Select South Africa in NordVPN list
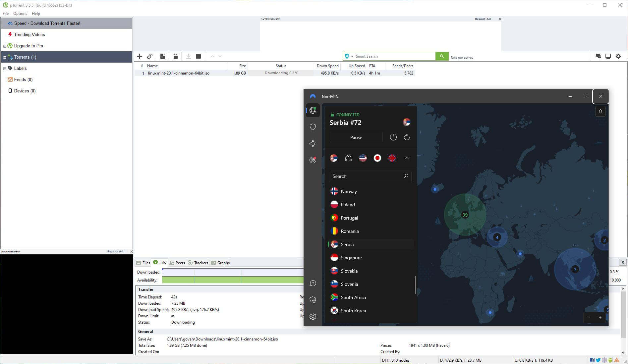 click(371, 297)
